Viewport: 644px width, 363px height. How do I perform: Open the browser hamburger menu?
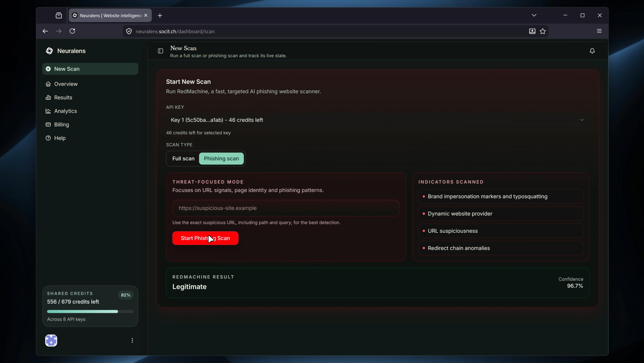tap(599, 31)
